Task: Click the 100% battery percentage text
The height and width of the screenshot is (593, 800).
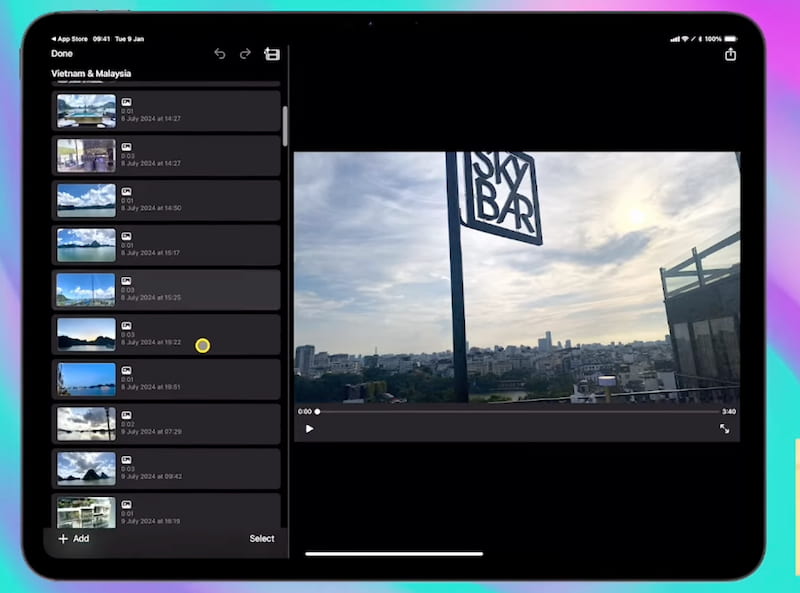Action: click(x=713, y=39)
